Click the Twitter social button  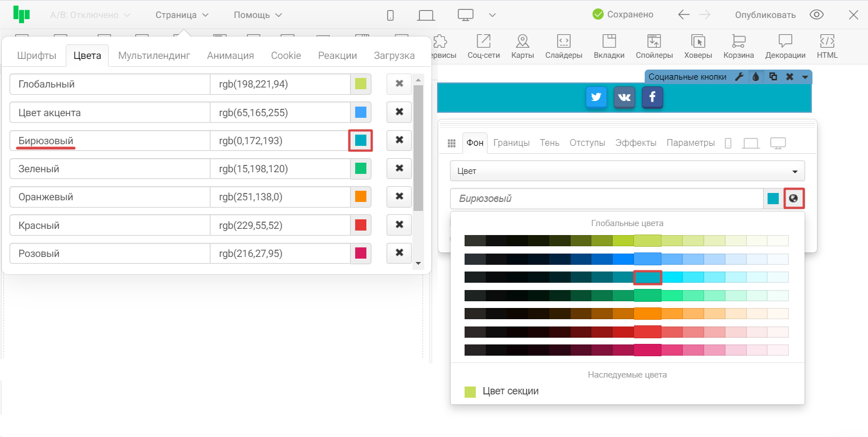(x=596, y=97)
